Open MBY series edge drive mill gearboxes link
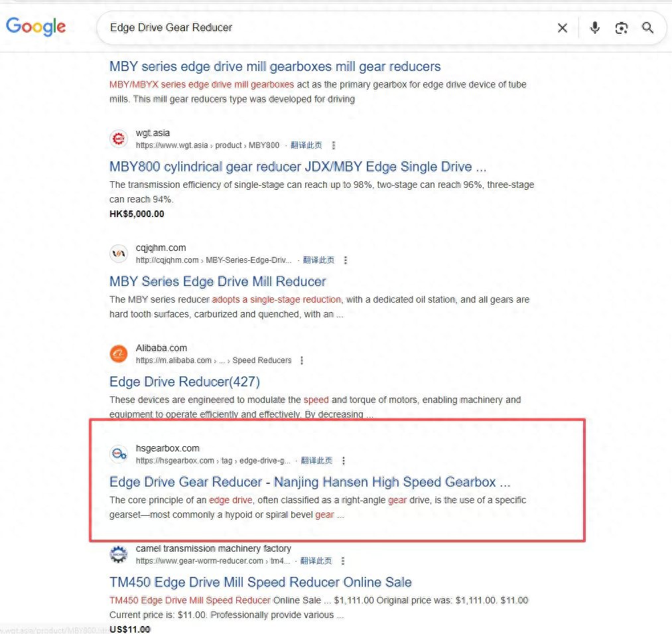 click(x=275, y=66)
